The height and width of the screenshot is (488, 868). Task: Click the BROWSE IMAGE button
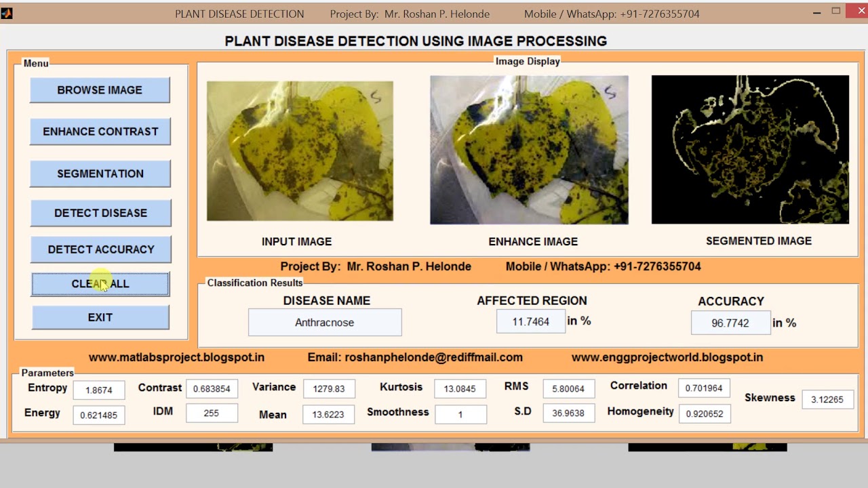100,90
